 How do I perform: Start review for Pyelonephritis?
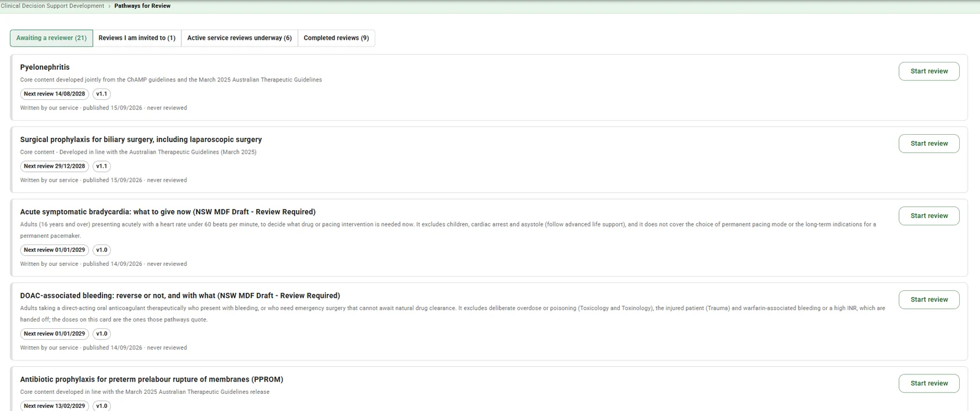pyautogui.click(x=929, y=71)
